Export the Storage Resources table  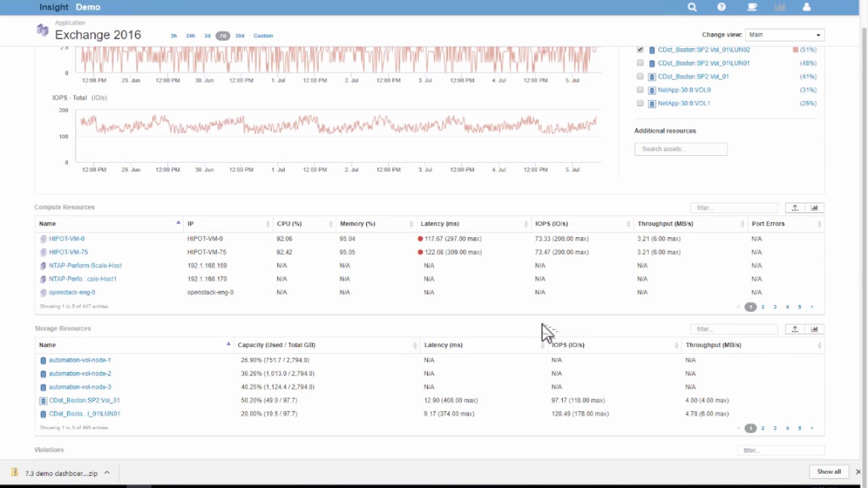794,329
